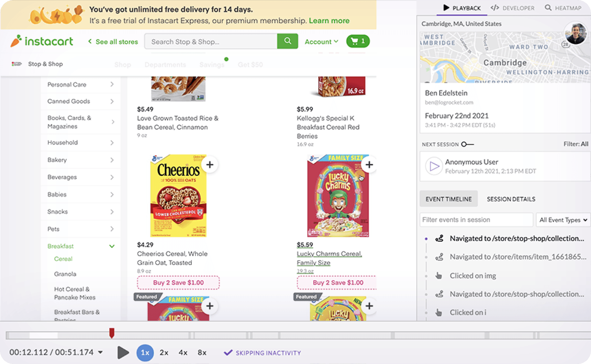Screen dimensions: 591x364
Task: Click the red playhead marker on the timeline
Action: click(x=112, y=333)
